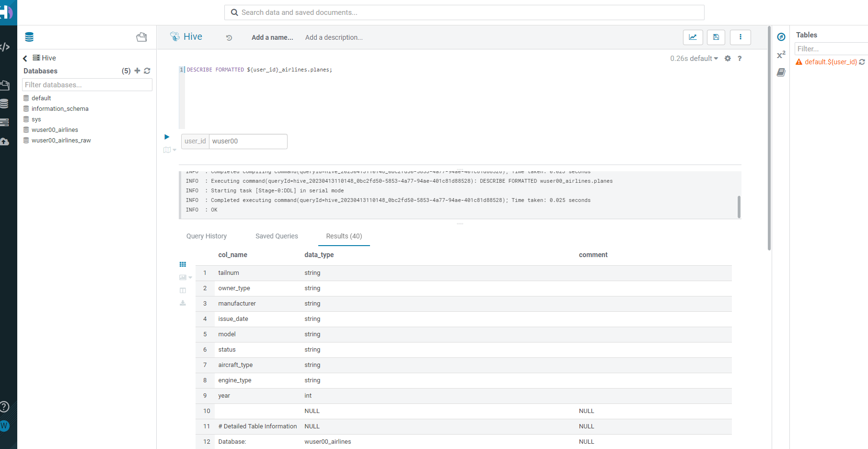Click Add a description... field
This screenshot has height=449, width=868.
(334, 37)
